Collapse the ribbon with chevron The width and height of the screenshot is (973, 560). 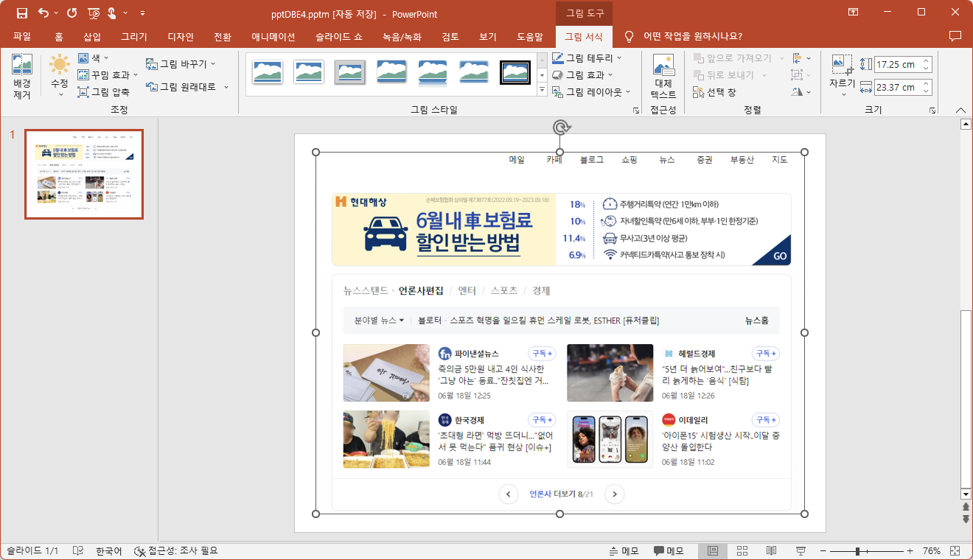(x=960, y=110)
